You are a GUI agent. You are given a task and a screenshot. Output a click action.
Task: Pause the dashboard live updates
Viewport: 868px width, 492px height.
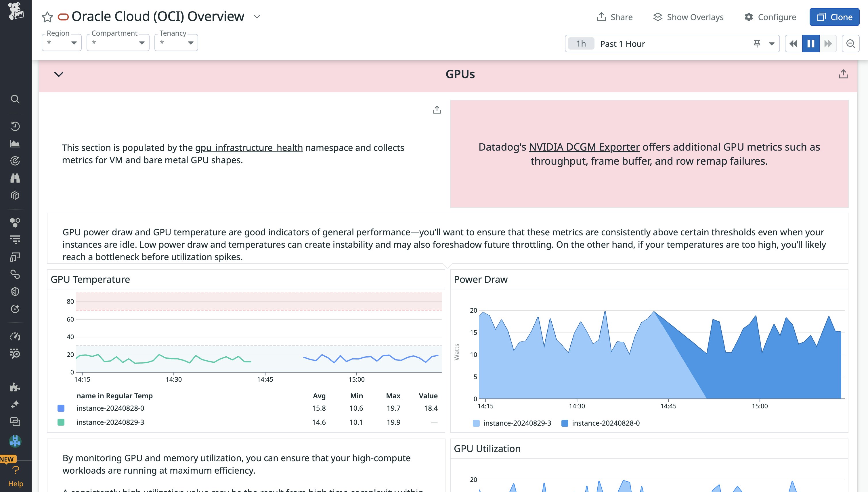coord(810,43)
